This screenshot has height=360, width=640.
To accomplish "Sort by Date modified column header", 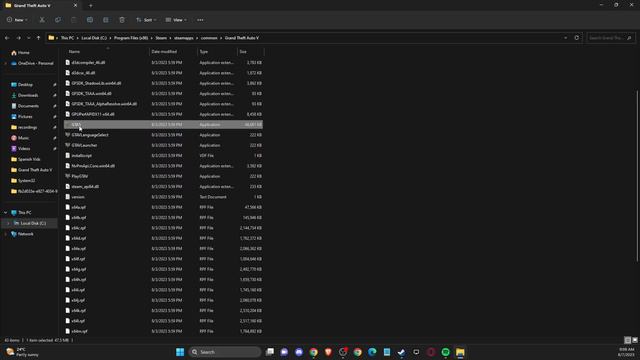I will (173, 52).
